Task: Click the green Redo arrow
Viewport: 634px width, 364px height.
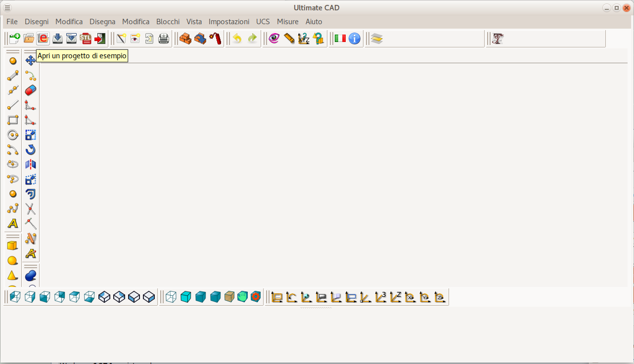Action: pyautogui.click(x=252, y=39)
